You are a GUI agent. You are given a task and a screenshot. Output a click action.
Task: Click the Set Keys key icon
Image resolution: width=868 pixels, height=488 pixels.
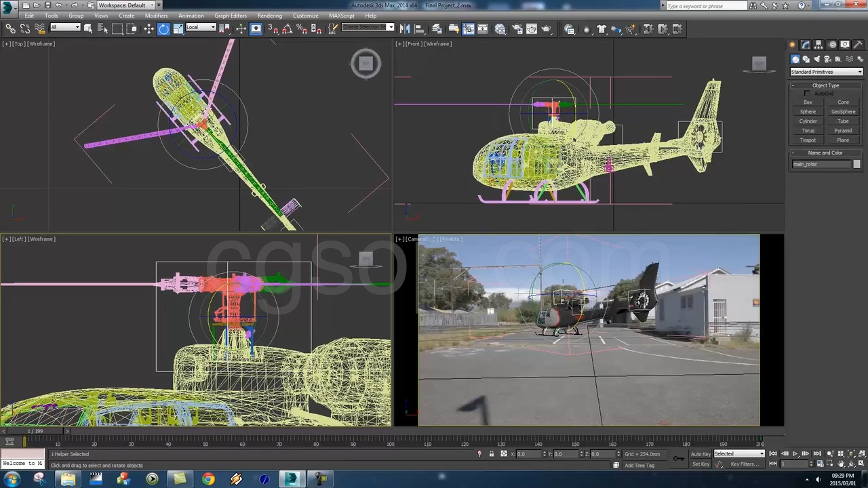pyautogui.click(x=678, y=459)
